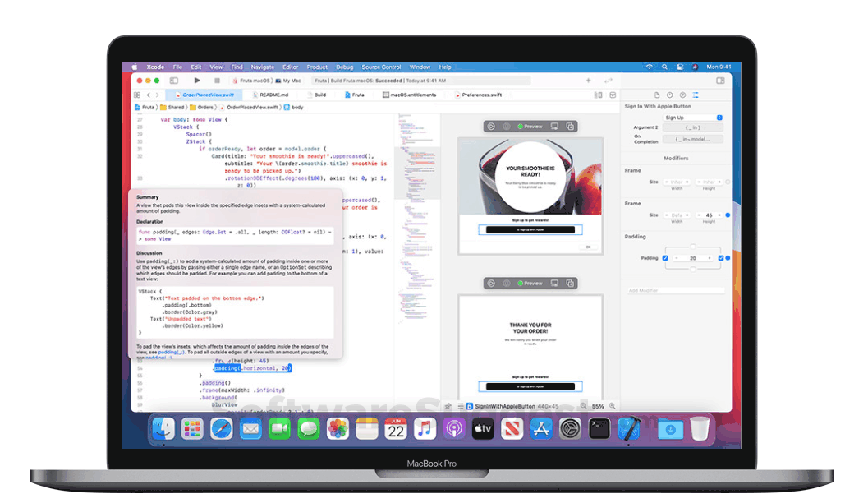Click the blue indicator dot beside Height 45
The height and width of the screenshot is (494, 868).
[x=728, y=215]
